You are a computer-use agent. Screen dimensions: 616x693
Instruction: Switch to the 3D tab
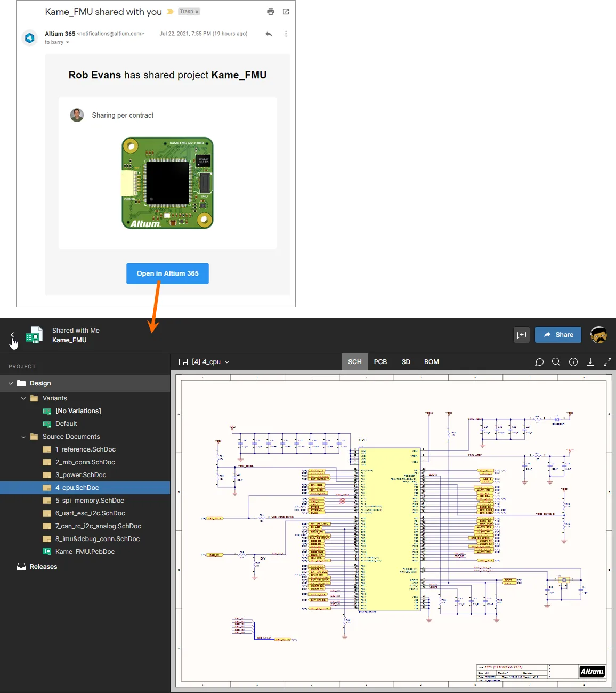[x=406, y=362]
